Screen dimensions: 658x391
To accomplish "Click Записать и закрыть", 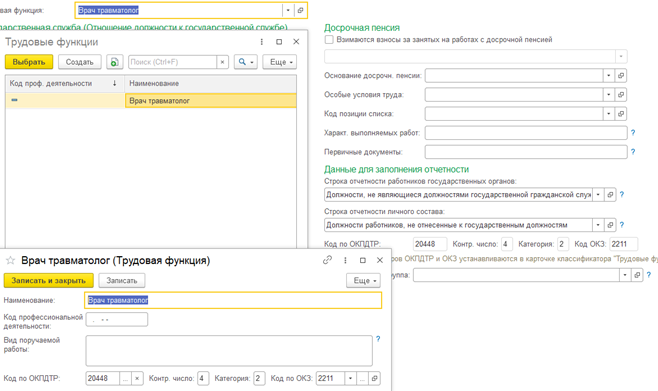I will point(49,281).
